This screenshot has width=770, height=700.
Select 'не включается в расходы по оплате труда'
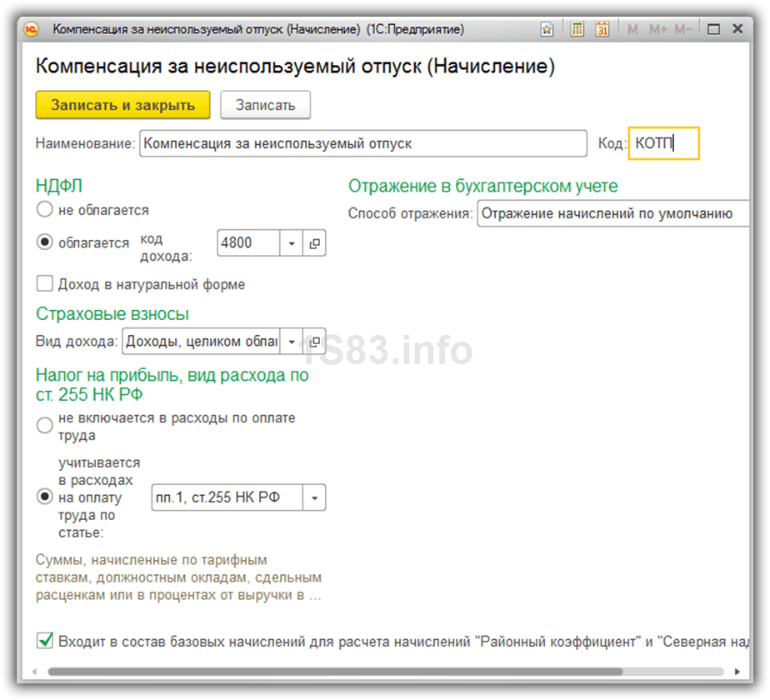pos(45,425)
